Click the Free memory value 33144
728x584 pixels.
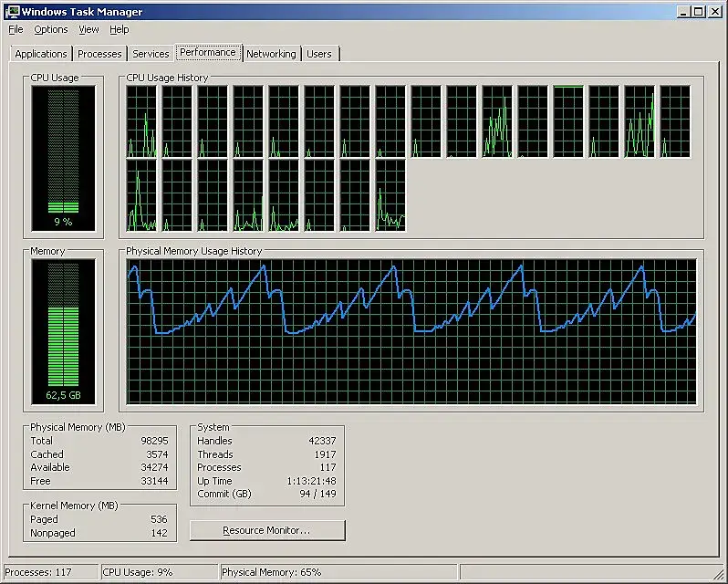pyautogui.click(x=154, y=481)
